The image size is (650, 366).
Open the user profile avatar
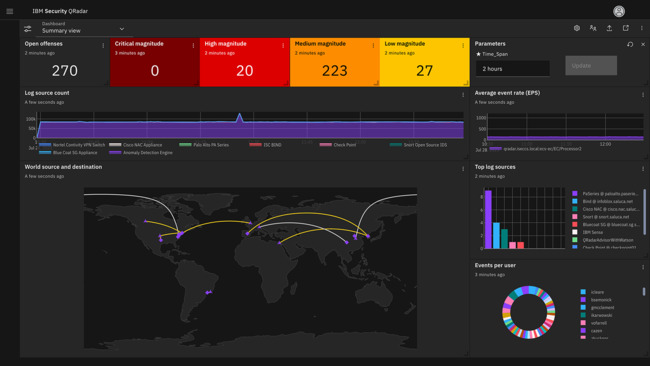(x=619, y=11)
